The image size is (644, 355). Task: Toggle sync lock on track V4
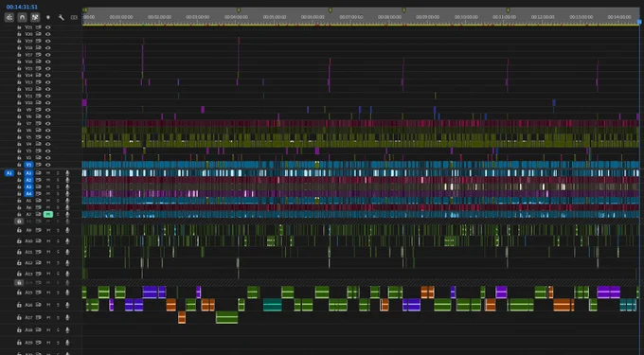[x=38, y=144]
